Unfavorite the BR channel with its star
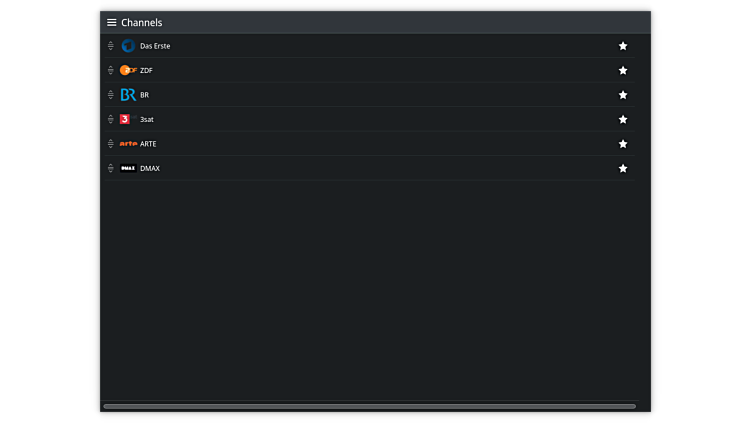This screenshot has height=423, width=752. pyautogui.click(x=623, y=95)
